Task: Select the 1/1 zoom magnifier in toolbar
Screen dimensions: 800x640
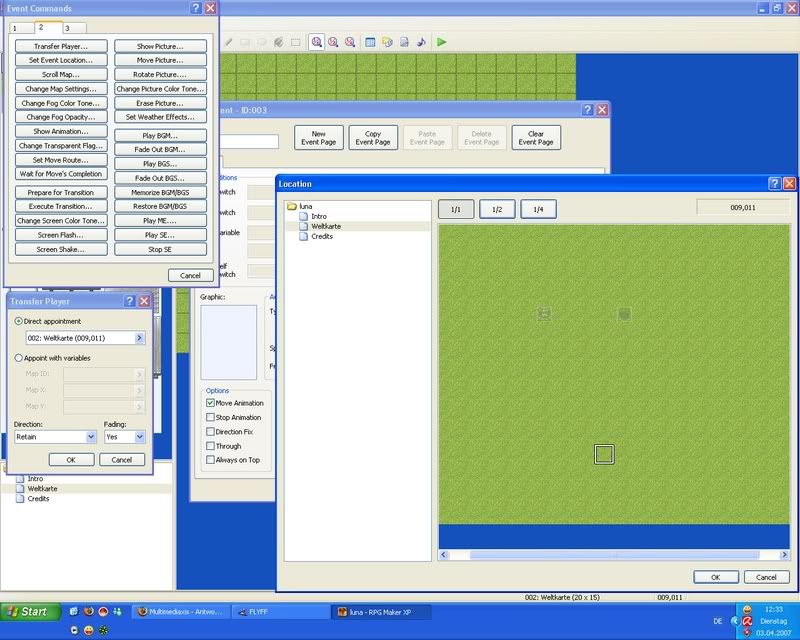Action: pyautogui.click(x=316, y=42)
